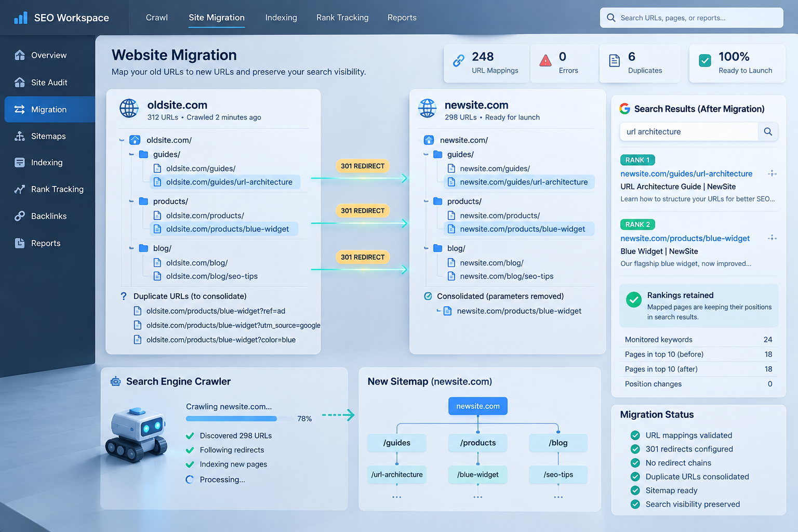This screenshot has width=798, height=532.
Task: Collapse the oldsite products/ folder
Action: (x=131, y=201)
